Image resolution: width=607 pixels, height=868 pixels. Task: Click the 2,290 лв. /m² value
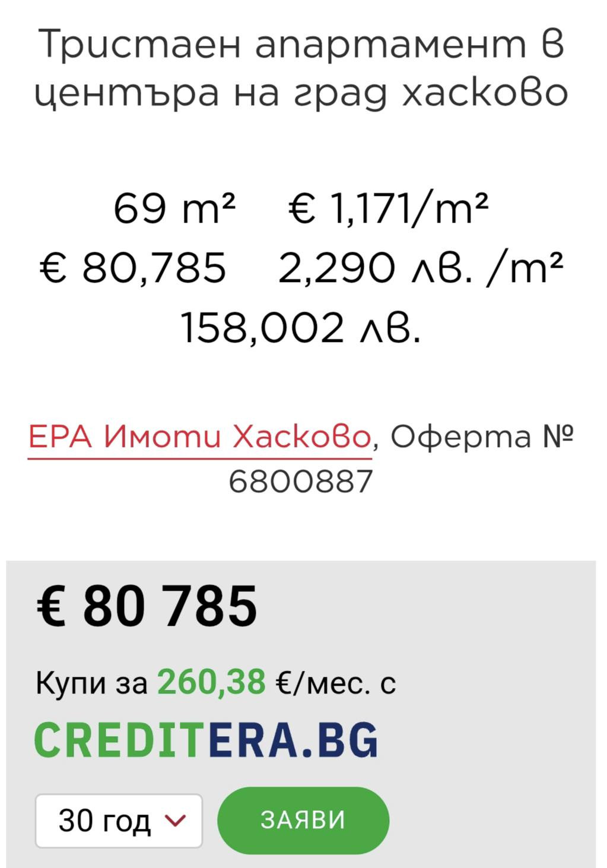(x=420, y=267)
